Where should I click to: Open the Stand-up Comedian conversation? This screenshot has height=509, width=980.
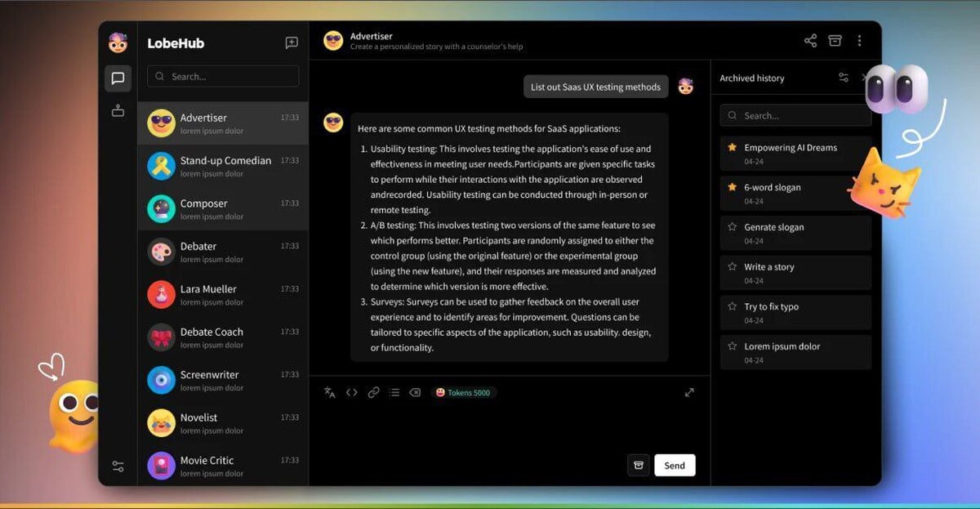(223, 167)
